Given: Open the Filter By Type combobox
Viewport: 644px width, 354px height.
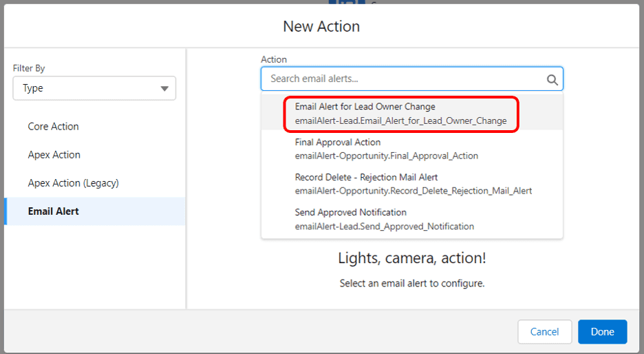Looking at the screenshot, I should 94,88.
